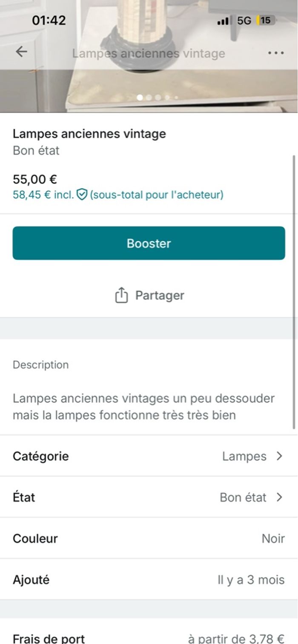This screenshot has width=298, height=644.
Task: Open the Frais de port row
Action: (149, 638)
